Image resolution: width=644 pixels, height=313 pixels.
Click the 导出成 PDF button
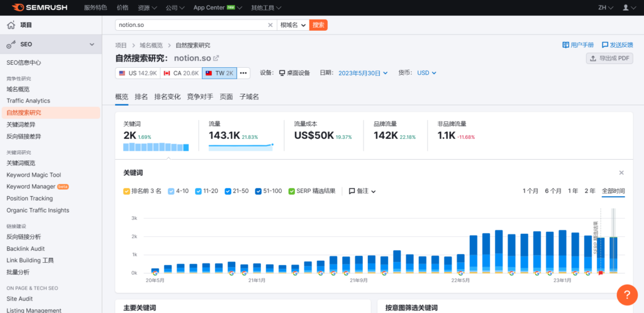[x=609, y=58]
